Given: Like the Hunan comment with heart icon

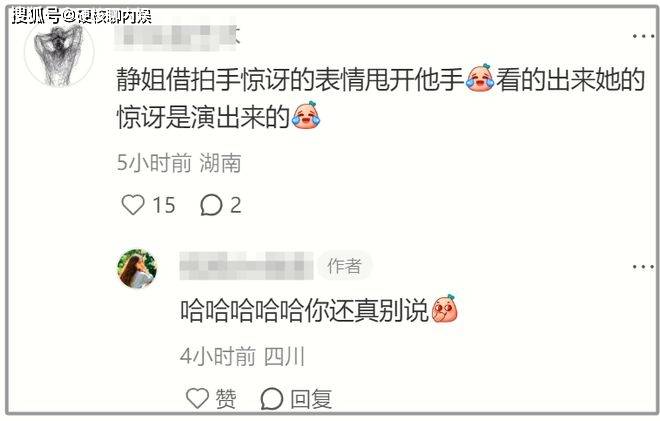Looking at the screenshot, I should click(x=133, y=205).
